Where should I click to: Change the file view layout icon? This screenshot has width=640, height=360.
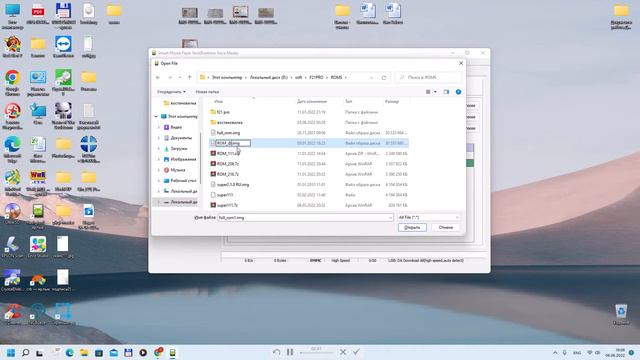(428, 92)
